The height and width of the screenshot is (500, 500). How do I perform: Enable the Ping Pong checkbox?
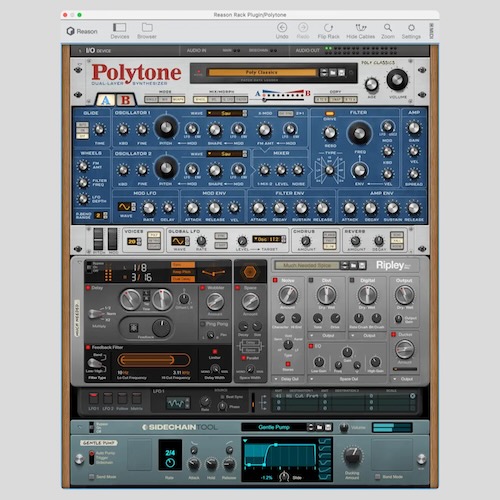coord(202,324)
